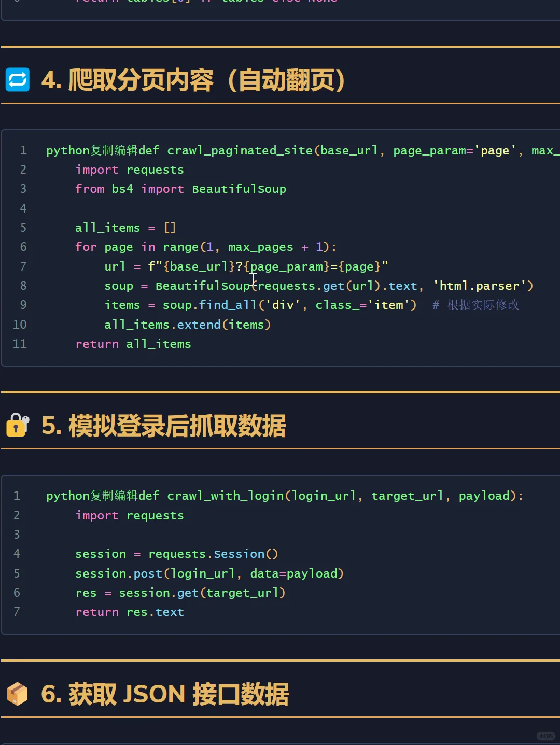Click 'import requests' in the login code block
560x745 pixels.
(130, 516)
